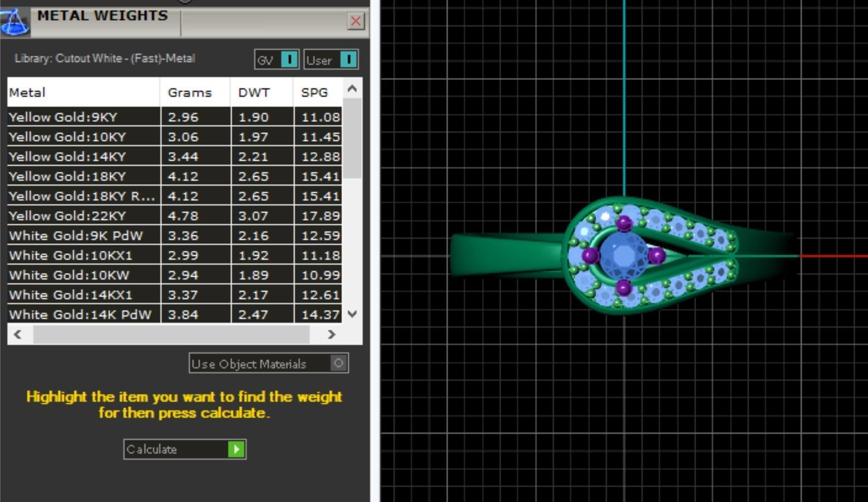Click the 2.21 DWT value

tap(254, 156)
